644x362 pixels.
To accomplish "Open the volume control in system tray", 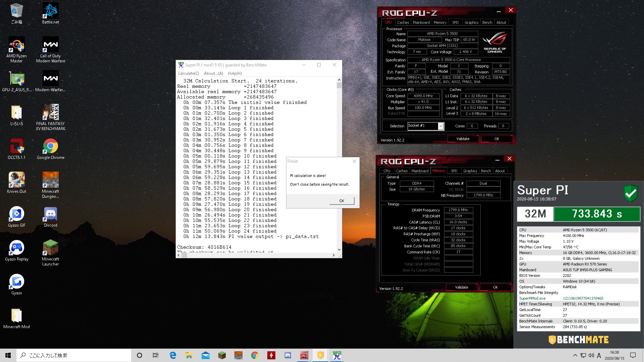I will click(x=591, y=355).
